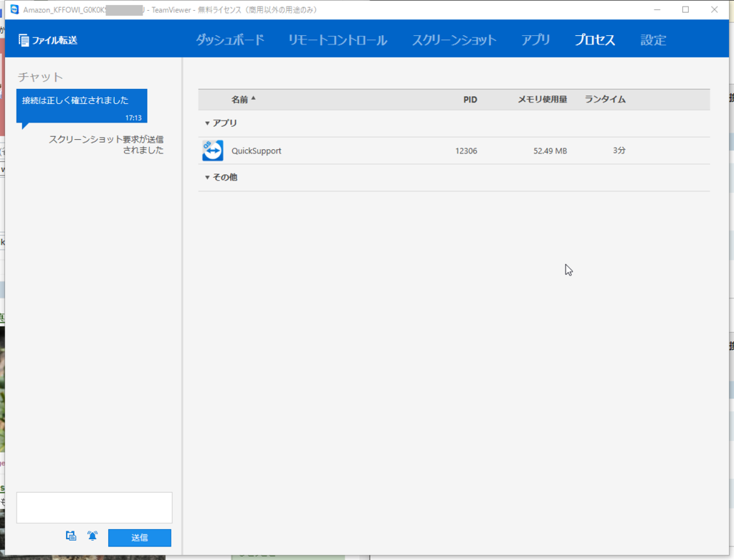This screenshot has height=560, width=734.
Task: Click runtime value 3分
Action: tap(619, 151)
